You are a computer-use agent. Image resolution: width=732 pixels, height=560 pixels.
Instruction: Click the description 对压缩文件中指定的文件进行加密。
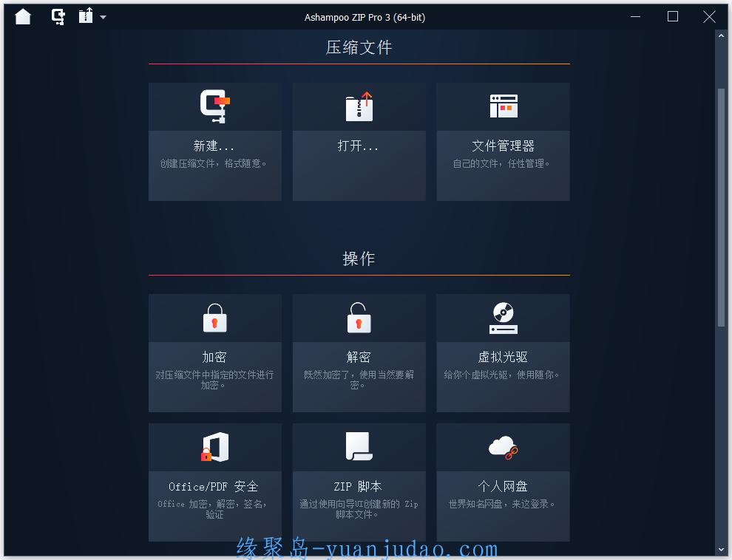214,380
